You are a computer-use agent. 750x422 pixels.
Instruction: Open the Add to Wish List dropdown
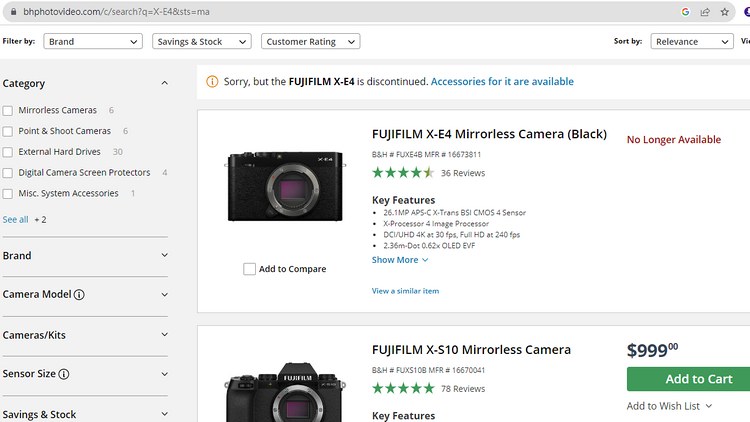tap(669, 406)
